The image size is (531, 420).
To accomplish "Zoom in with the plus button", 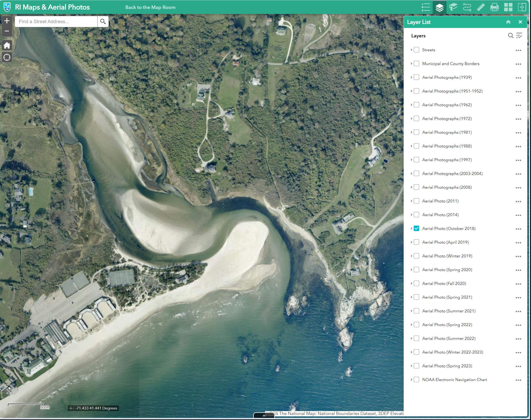I will pyautogui.click(x=7, y=21).
